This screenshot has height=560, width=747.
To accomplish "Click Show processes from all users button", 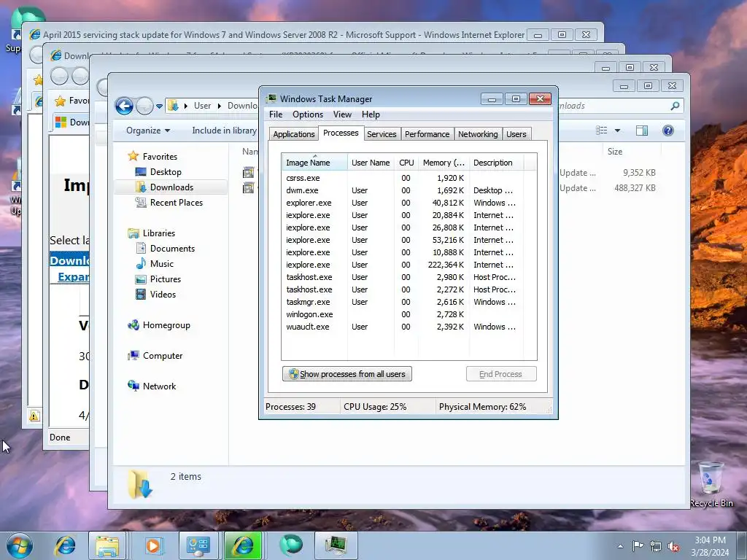I will point(347,374).
